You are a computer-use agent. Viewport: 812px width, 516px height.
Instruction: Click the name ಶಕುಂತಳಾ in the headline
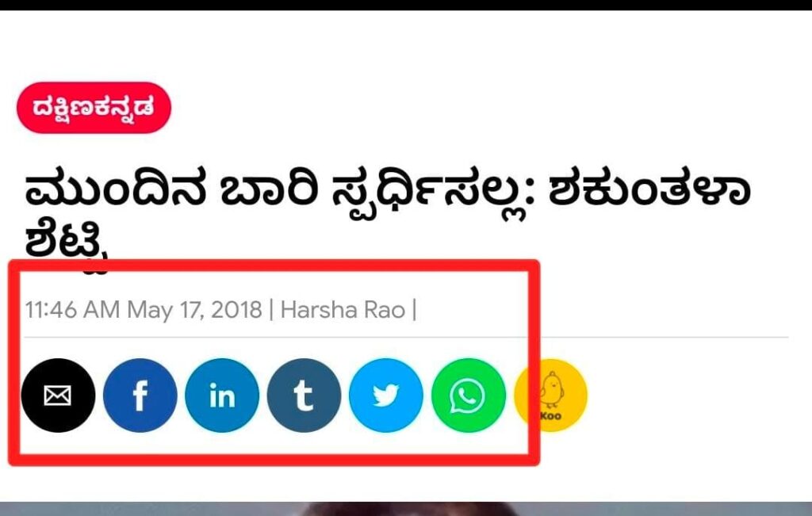(x=649, y=189)
